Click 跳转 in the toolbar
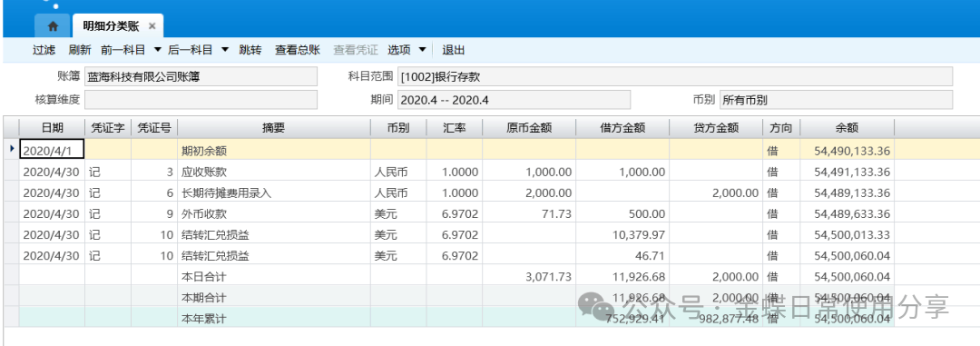Screen dimensions: 980x346 [x=250, y=50]
